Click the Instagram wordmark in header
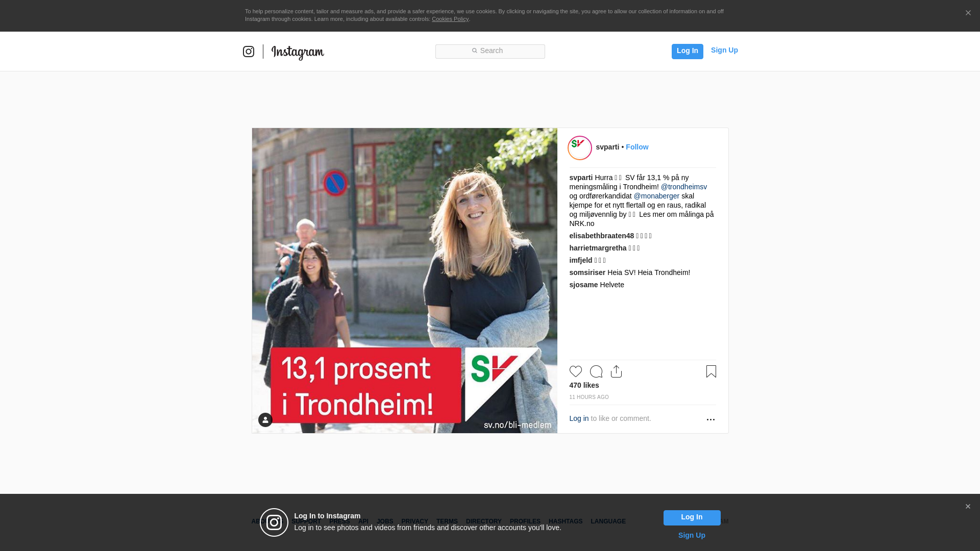The image size is (980, 551). 298,53
